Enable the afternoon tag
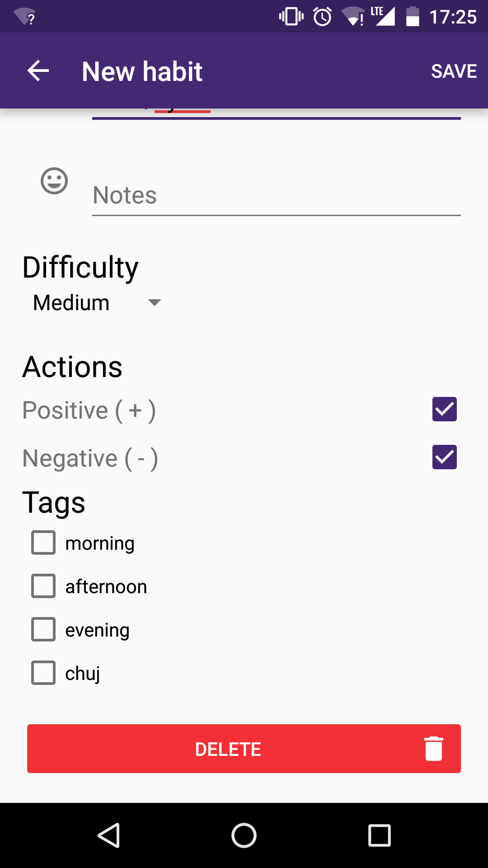 coord(43,586)
